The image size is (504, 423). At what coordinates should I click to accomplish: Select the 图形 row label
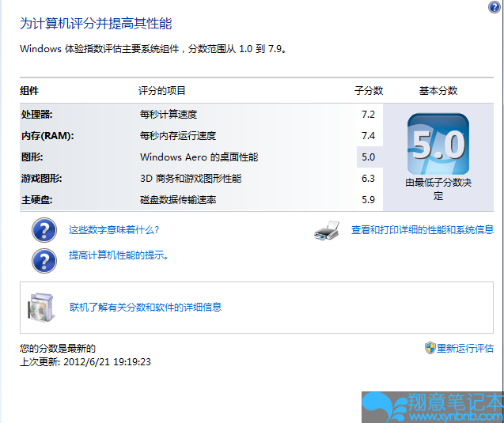32,157
